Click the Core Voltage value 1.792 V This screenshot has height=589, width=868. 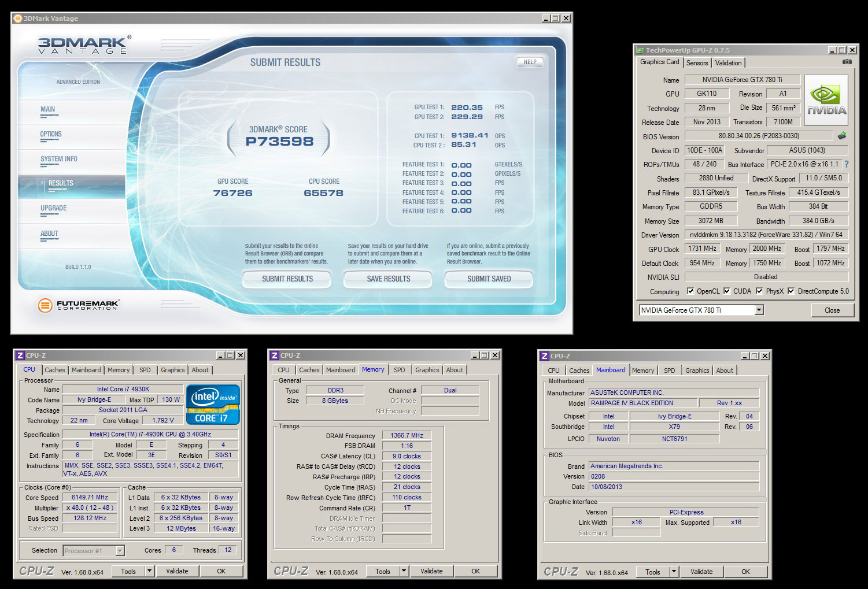pyautogui.click(x=163, y=420)
